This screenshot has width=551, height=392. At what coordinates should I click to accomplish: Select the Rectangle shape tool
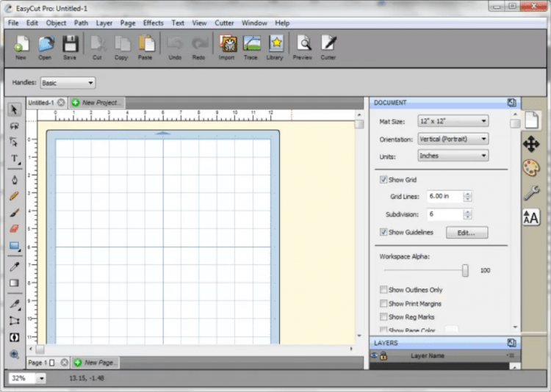pyautogui.click(x=14, y=245)
